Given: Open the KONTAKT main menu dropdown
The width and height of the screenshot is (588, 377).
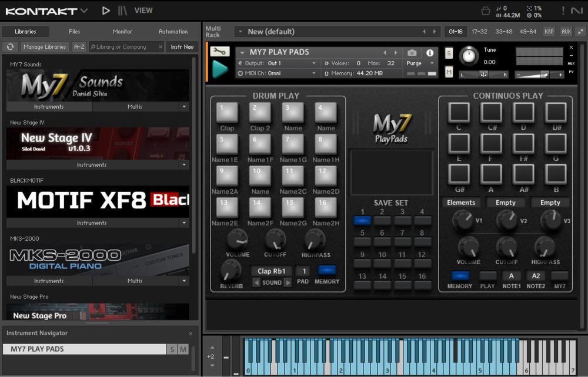Looking at the screenshot, I should click(84, 11).
